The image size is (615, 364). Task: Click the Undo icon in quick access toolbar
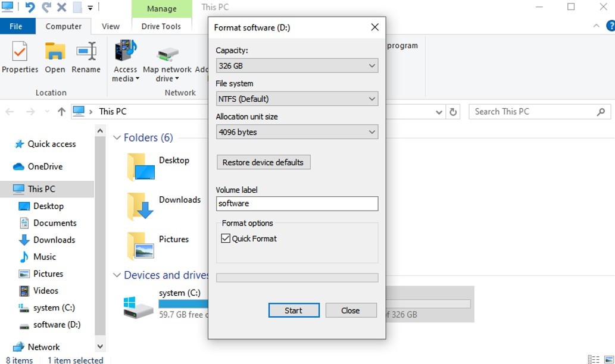(x=30, y=8)
